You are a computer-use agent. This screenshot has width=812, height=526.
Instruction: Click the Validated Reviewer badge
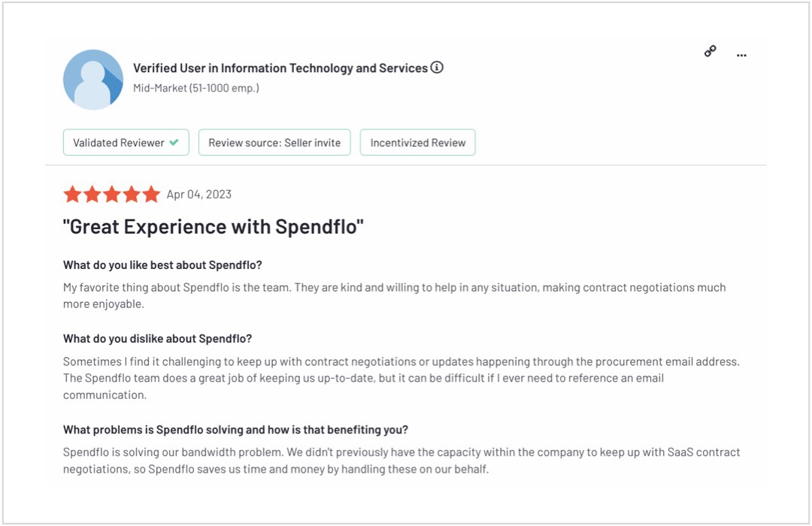click(x=126, y=142)
